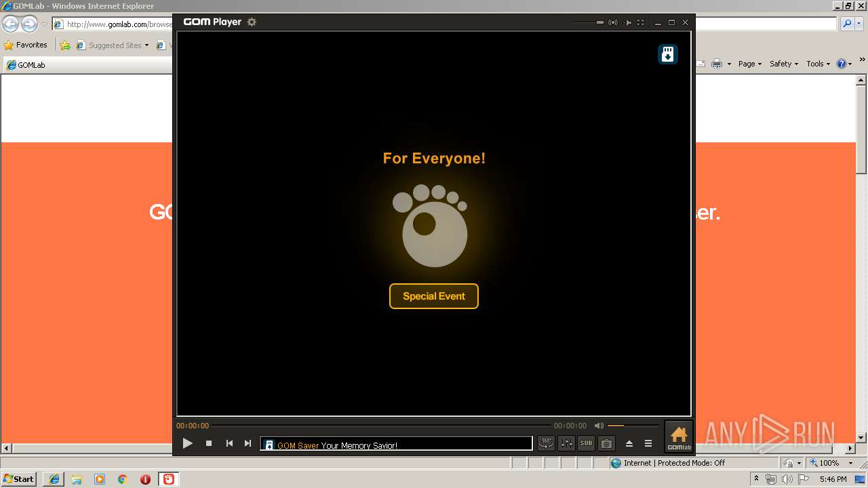868x488 pixels.
Task: Click the GOM Player logo title
Action: click(x=212, y=22)
